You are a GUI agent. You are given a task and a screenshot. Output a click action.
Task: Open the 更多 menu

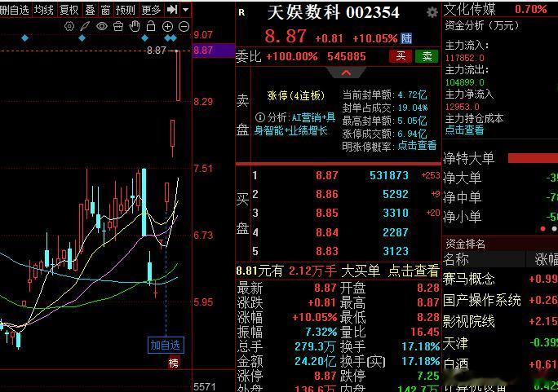151,10
